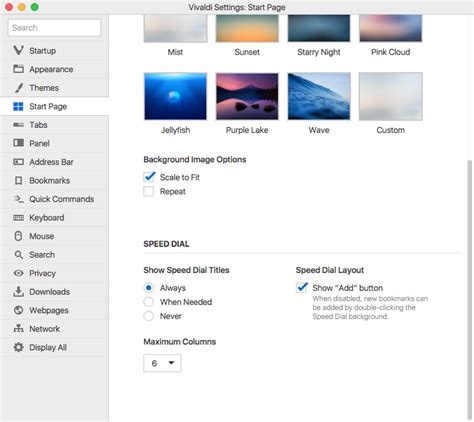
Task: Click the Downloads label in sidebar
Action: [50, 292]
